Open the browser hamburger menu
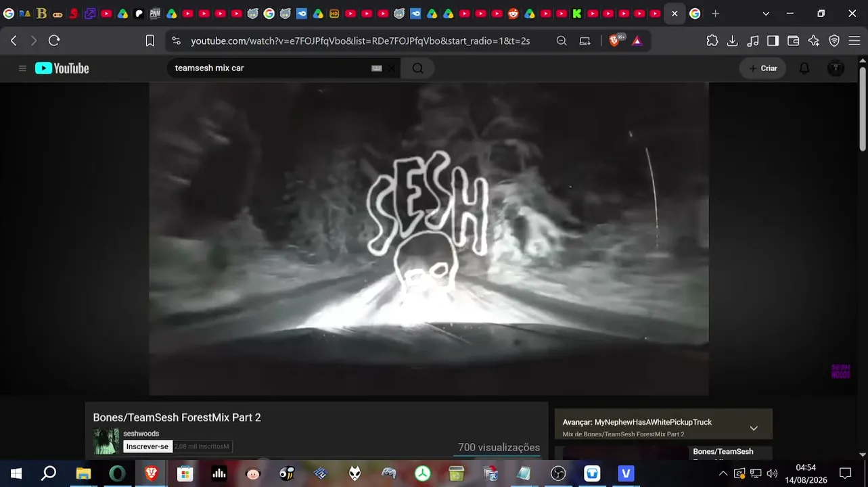This screenshot has height=487, width=868. (x=853, y=41)
